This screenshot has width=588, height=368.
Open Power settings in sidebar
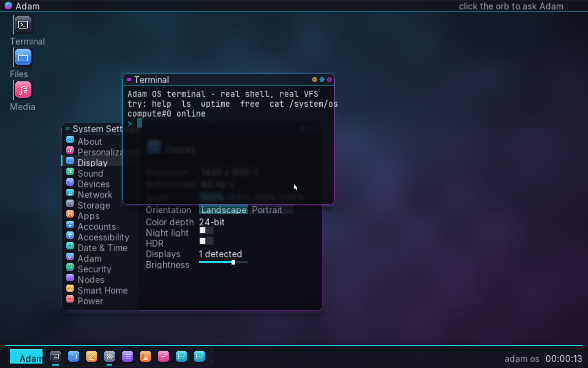(x=100, y=301)
